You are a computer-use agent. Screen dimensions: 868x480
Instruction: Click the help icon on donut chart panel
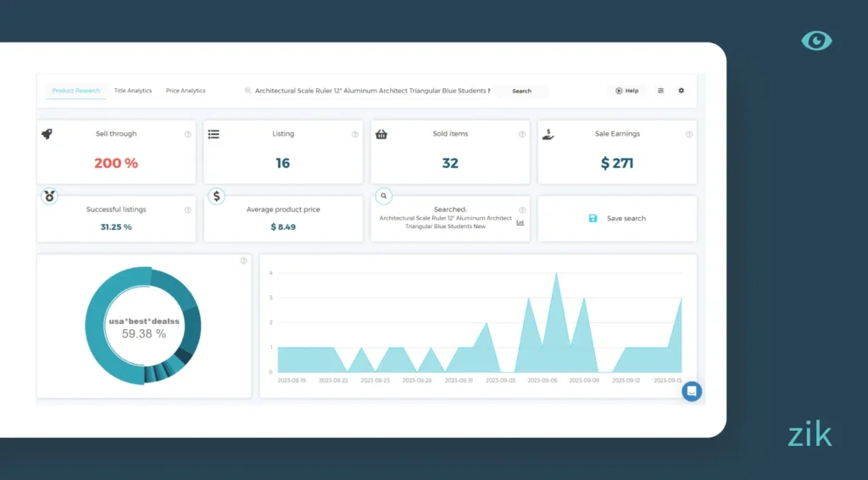coord(243,261)
